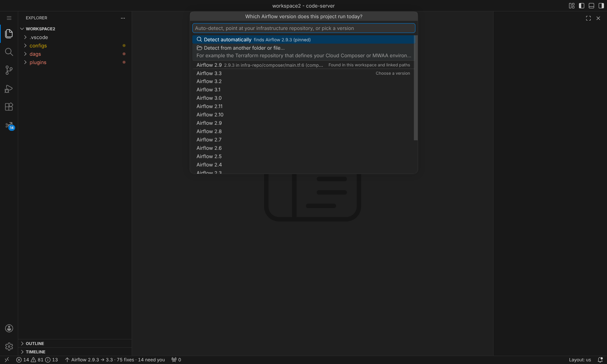Select Airflow 3.3 version

303,73
